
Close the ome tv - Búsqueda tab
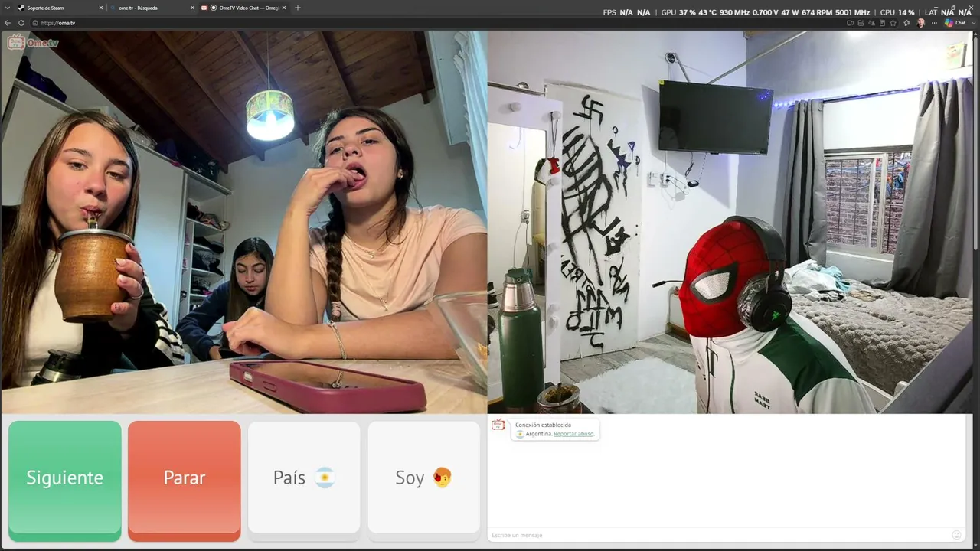pos(192,8)
